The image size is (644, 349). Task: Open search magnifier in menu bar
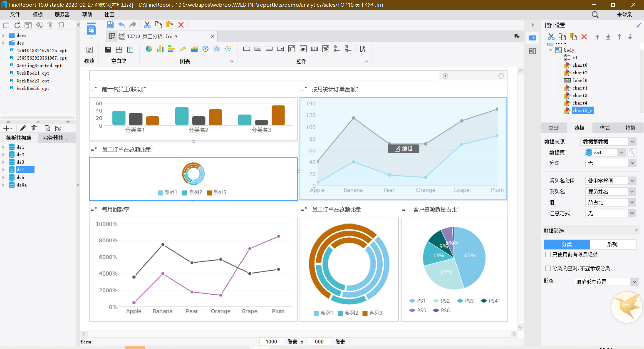[x=595, y=15]
